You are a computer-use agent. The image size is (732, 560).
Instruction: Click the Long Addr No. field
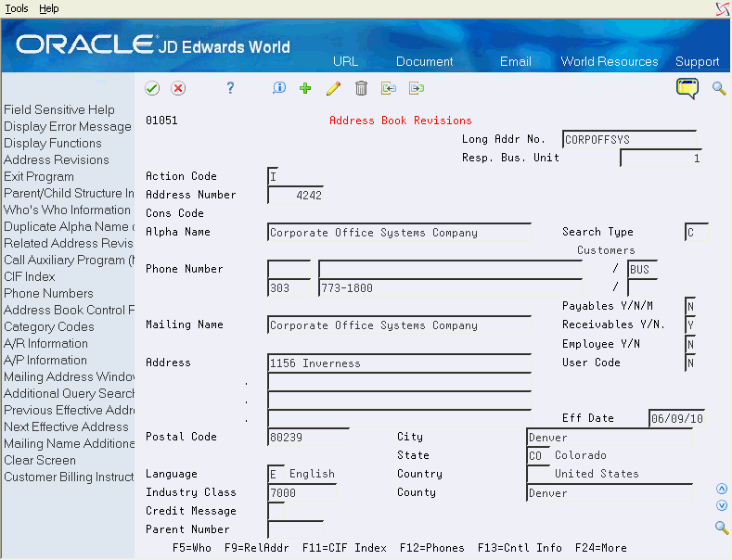(x=629, y=139)
